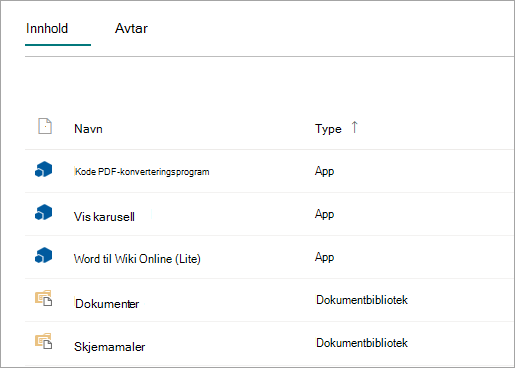Click the file type icon column header

(45, 126)
